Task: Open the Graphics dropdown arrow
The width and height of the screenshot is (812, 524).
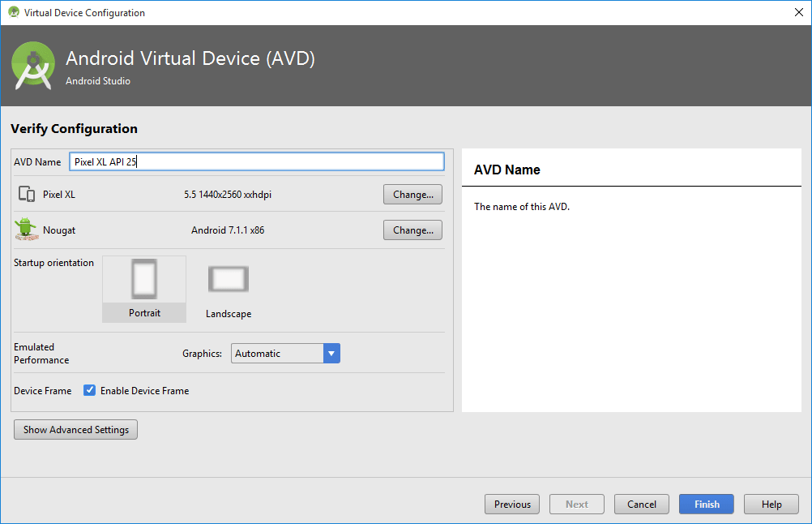Action: pyautogui.click(x=331, y=354)
